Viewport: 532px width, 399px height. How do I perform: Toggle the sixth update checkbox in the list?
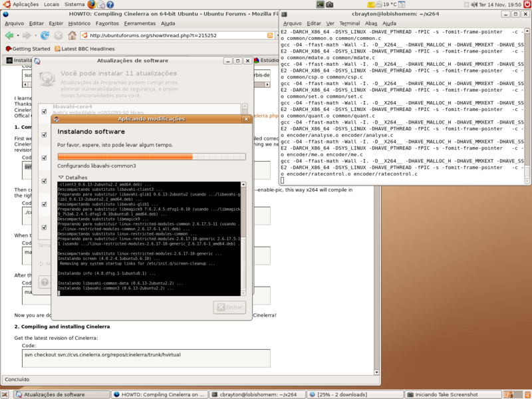click(44, 227)
